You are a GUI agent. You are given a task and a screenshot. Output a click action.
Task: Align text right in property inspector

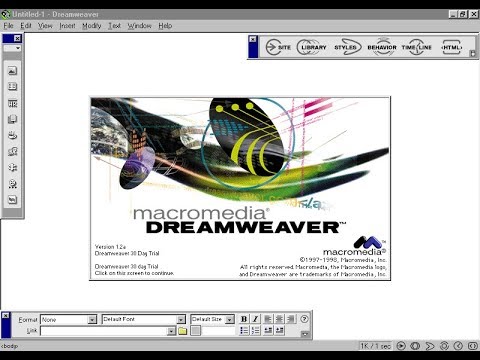[x=291, y=319]
